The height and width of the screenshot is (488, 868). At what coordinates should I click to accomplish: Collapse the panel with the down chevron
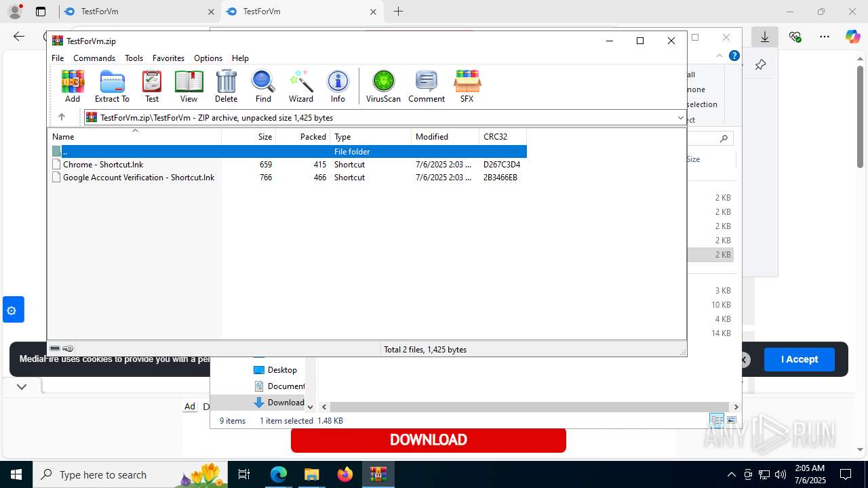point(22,386)
